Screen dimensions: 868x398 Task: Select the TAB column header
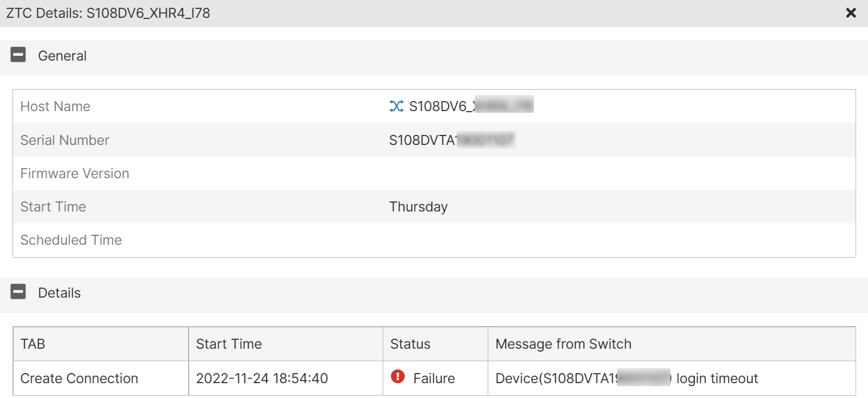pyautogui.click(x=30, y=343)
